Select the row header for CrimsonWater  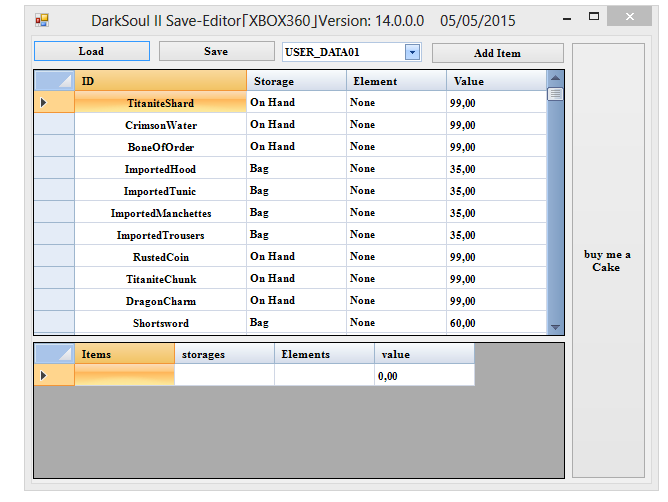(54, 125)
